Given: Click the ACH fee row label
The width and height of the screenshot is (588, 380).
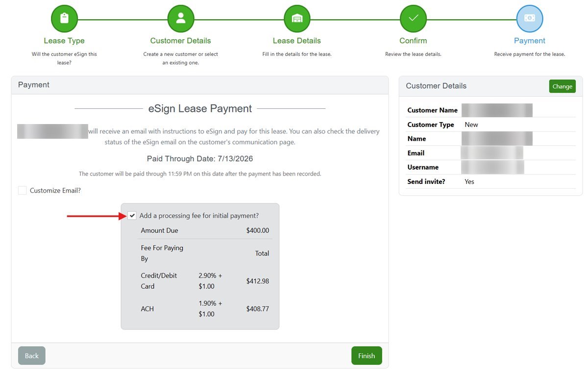Looking at the screenshot, I should coord(147,309).
